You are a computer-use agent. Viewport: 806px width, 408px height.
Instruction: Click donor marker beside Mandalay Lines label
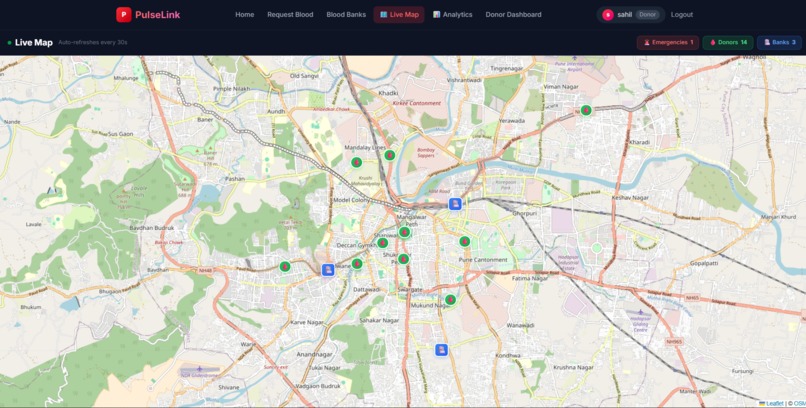(390, 155)
